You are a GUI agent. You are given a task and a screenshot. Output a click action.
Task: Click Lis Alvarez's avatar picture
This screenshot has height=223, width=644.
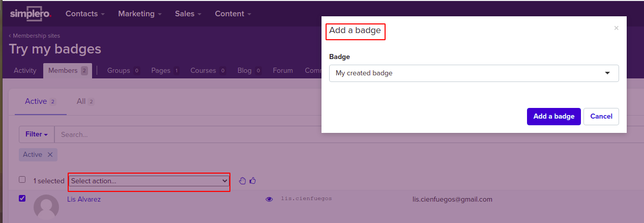click(46, 208)
